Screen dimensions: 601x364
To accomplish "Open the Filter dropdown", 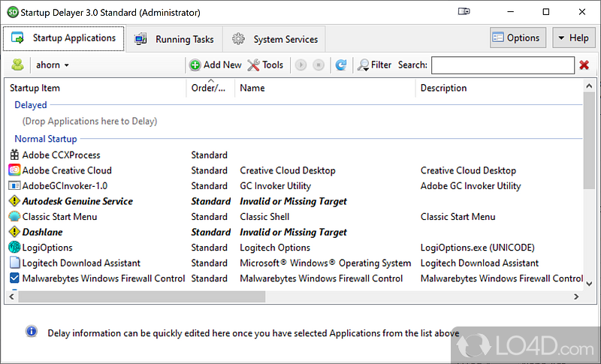I will (374, 65).
